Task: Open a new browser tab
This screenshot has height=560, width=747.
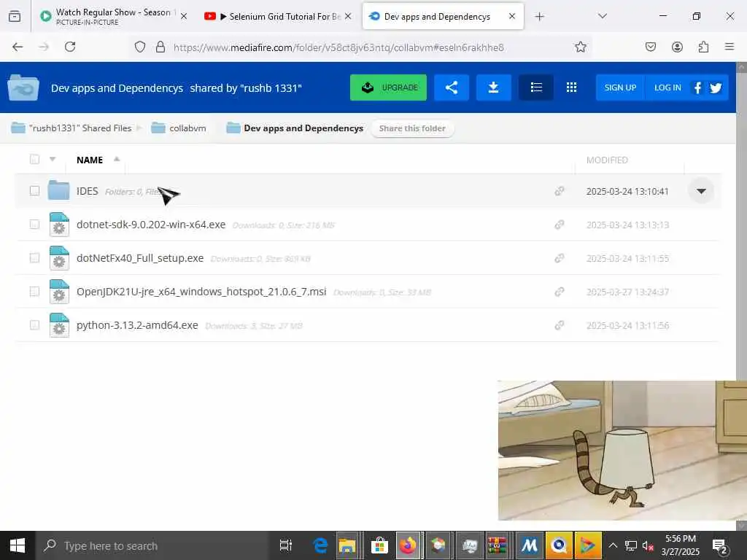Action: (539, 17)
